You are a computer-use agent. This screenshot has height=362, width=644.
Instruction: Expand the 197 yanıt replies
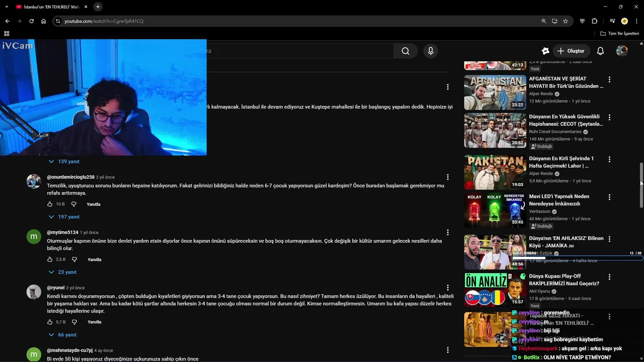[x=64, y=217]
